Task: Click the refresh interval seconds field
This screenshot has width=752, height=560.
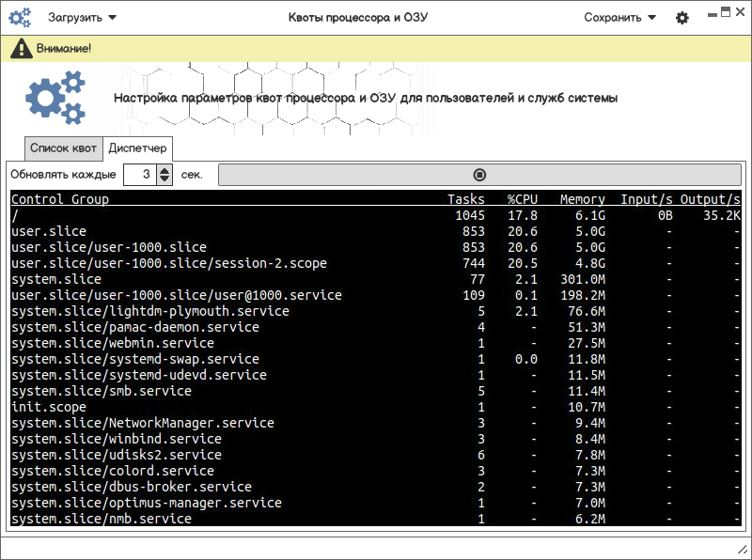Action: tap(140, 175)
